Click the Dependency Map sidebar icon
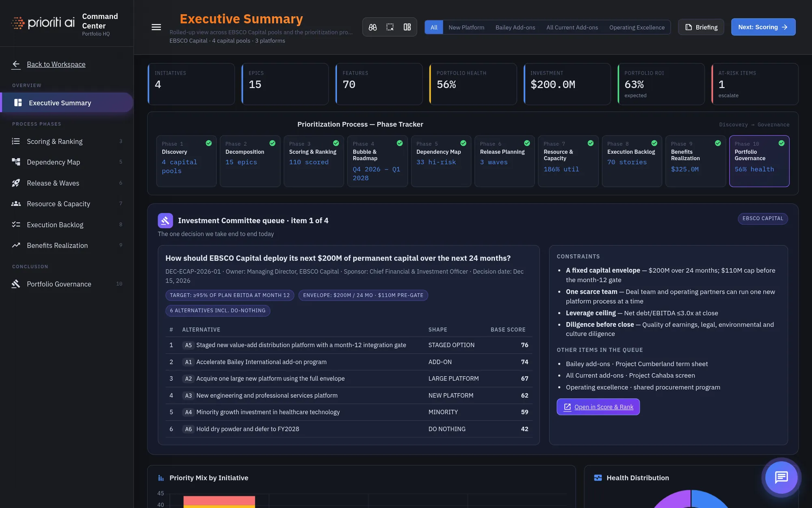The width and height of the screenshot is (812, 508). [x=16, y=162]
